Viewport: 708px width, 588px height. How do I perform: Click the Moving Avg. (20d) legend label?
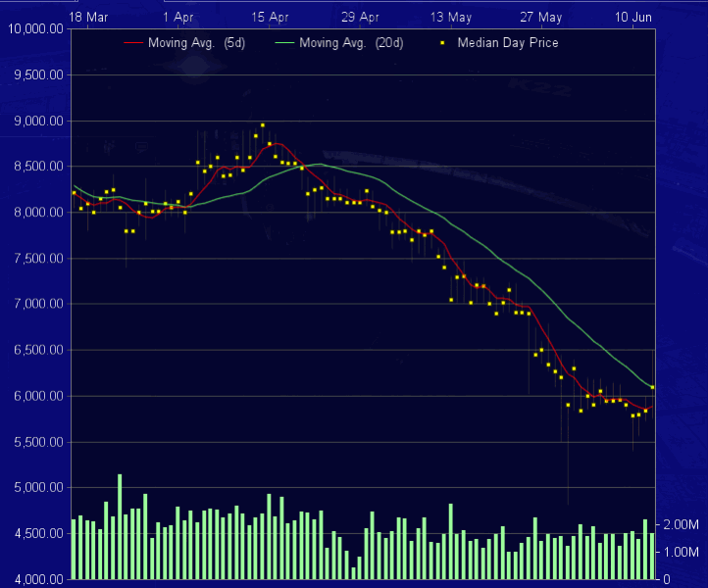pos(351,43)
